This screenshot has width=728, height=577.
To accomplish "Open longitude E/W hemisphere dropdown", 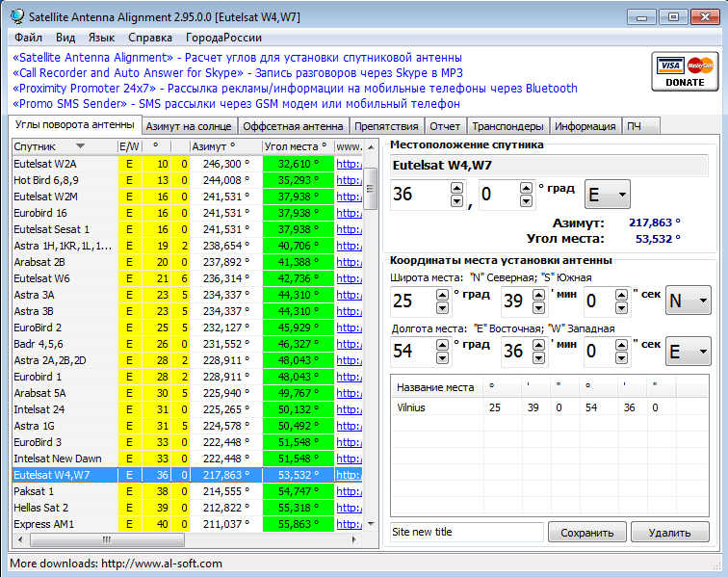I will coord(689,352).
